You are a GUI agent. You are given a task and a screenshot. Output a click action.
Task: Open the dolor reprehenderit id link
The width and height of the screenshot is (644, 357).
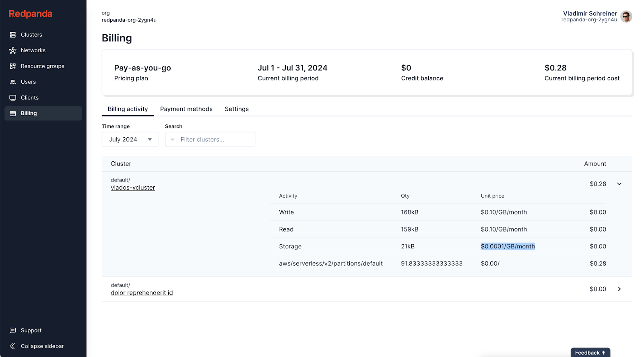142,293
